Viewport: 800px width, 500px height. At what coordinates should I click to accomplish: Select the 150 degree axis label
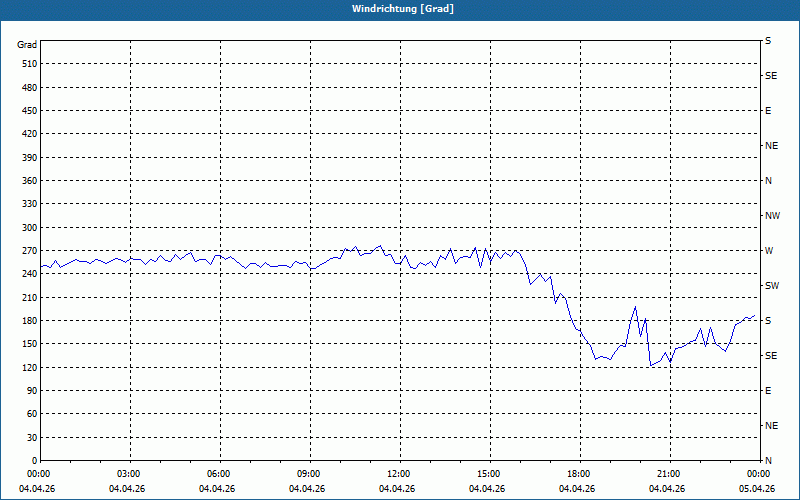[x=30, y=344]
